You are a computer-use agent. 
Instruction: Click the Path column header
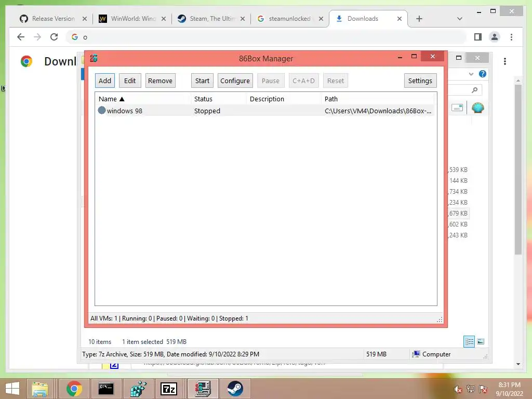(378, 99)
